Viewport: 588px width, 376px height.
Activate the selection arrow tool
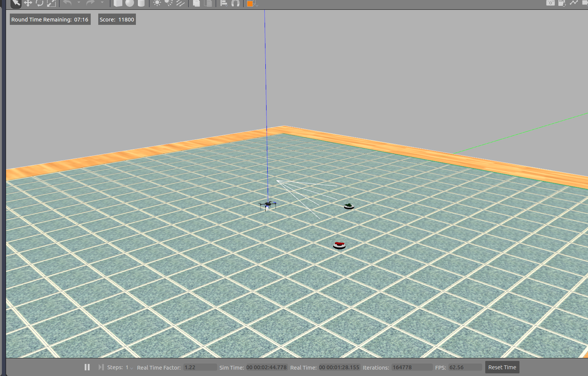[x=16, y=3]
